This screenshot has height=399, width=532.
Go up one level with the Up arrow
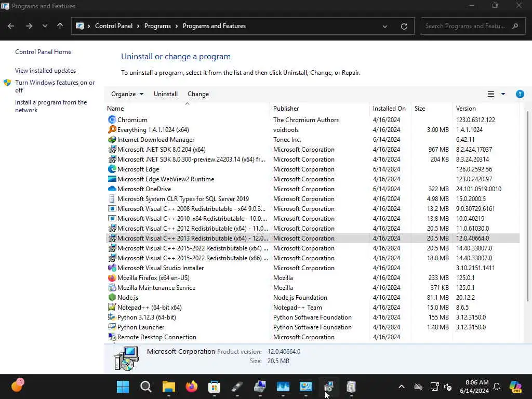[x=60, y=26]
